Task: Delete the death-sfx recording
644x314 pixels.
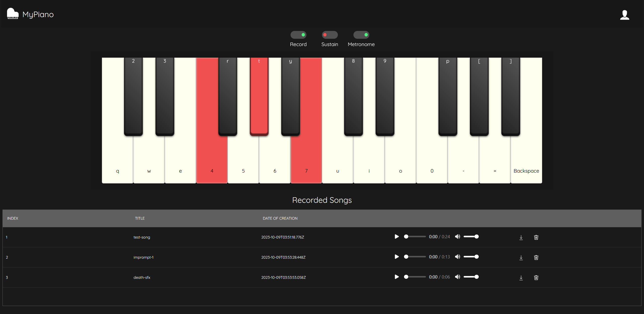Action: click(x=536, y=278)
